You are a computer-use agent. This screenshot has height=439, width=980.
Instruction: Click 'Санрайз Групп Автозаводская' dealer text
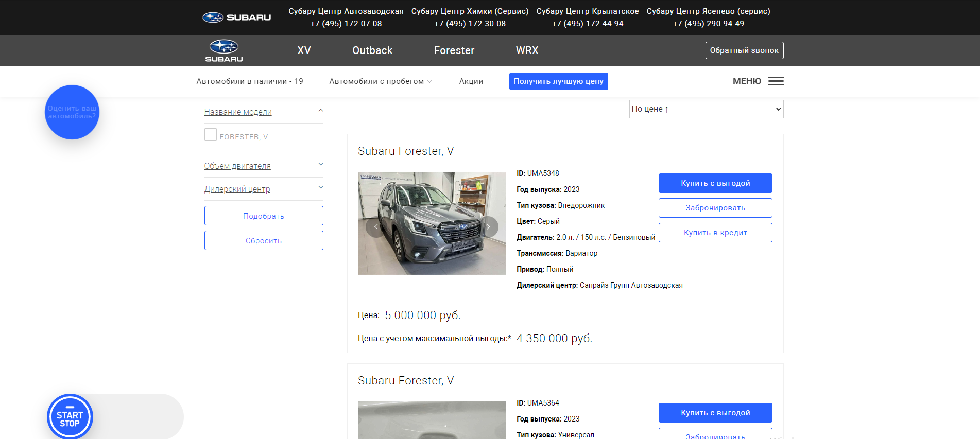(x=631, y=285)
